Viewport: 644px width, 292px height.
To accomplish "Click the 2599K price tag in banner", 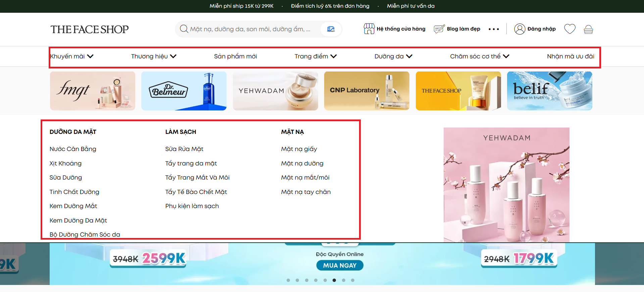I will tap(164, 258).
